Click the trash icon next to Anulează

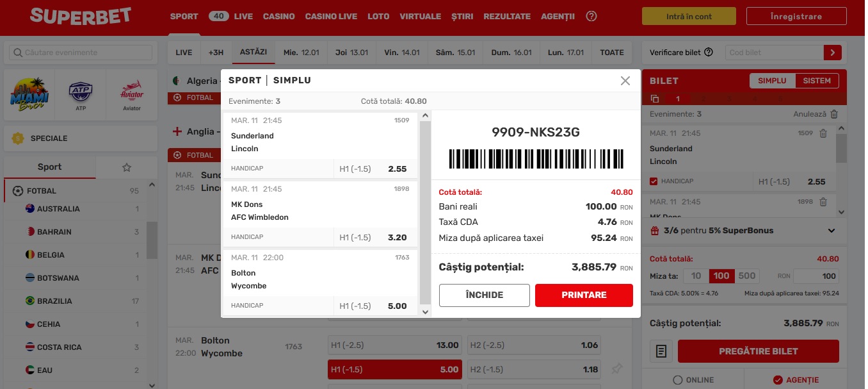pos(834,114)
